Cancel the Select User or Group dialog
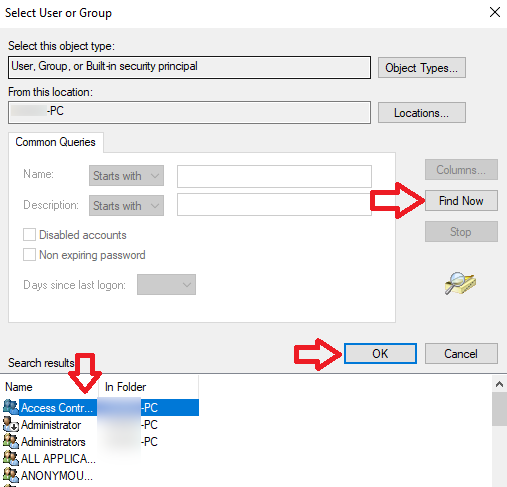The width and height of the screenshot is (507, 487). pyautogui.click(x=461, y=353)
